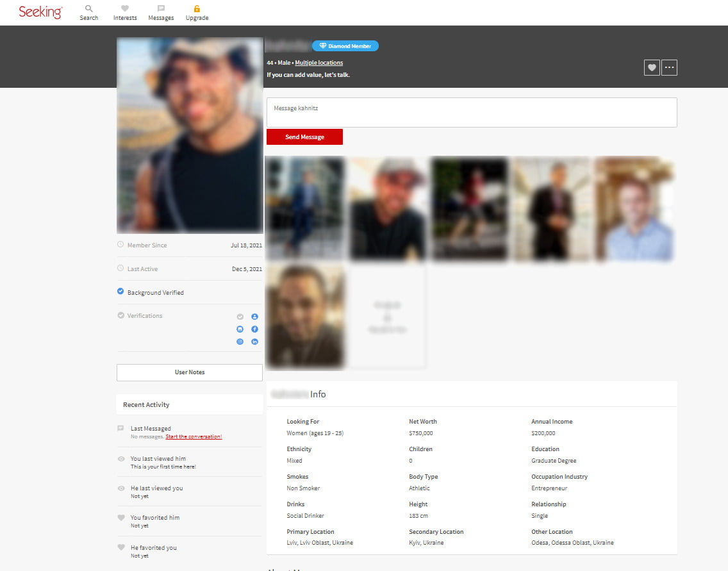
Task: Click the Facebook verification icon
Action: [254, 329]
